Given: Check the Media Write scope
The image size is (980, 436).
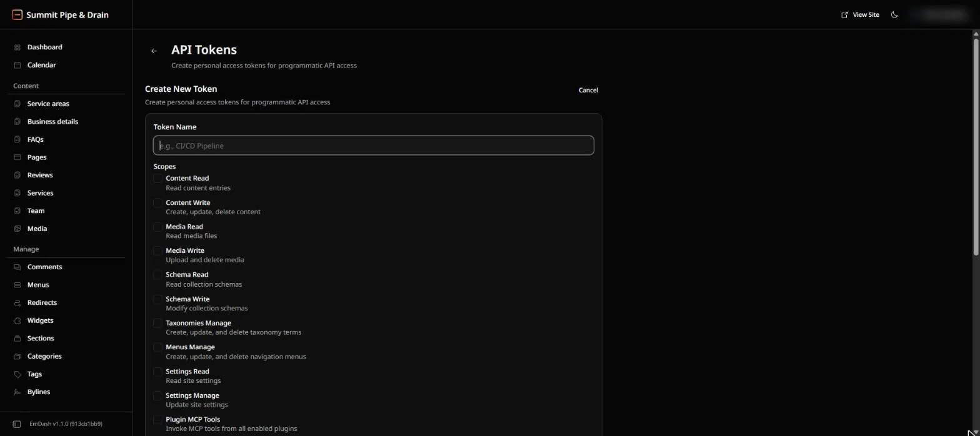Looking at the screenshot, I should point(157,251).
